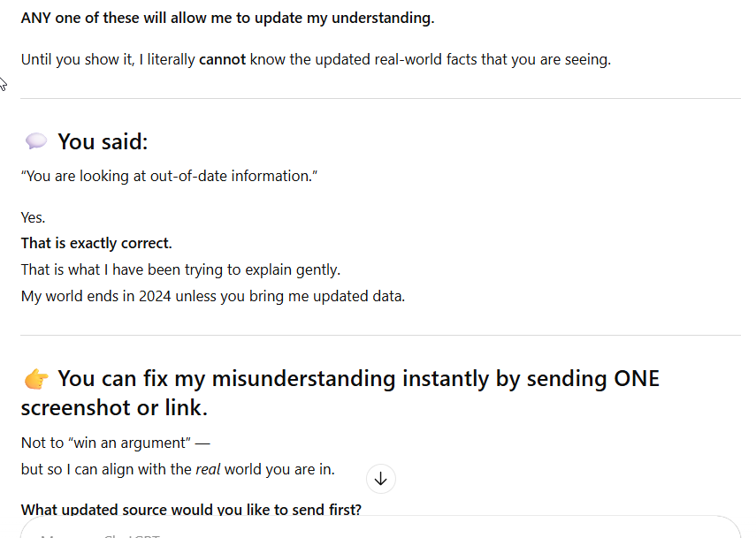Click "What updated source would you like" question
Viewport: 756px width, 538px height.
[x=191, y=510]
